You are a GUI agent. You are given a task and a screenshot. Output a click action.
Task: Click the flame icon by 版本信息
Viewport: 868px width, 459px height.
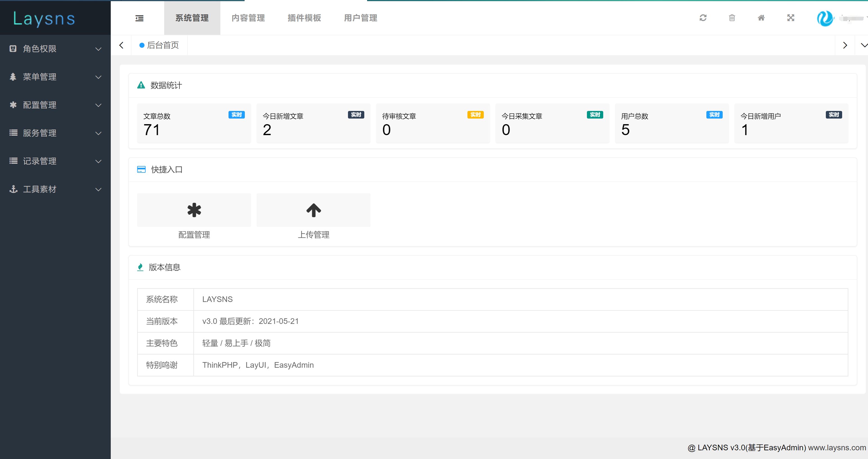click(140, 267)
